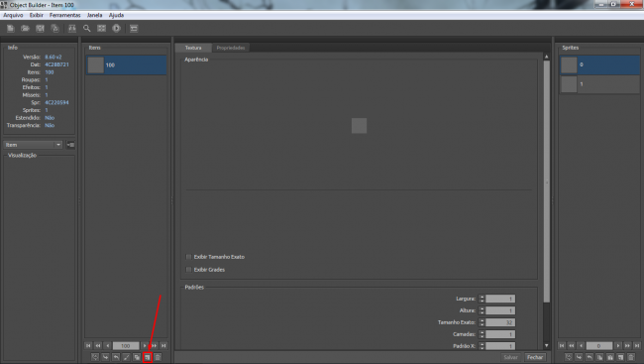The width and height of the screenshot is (644, 364).
Task: Enable Exibir Grades checkbox
Action: (189, 270)
